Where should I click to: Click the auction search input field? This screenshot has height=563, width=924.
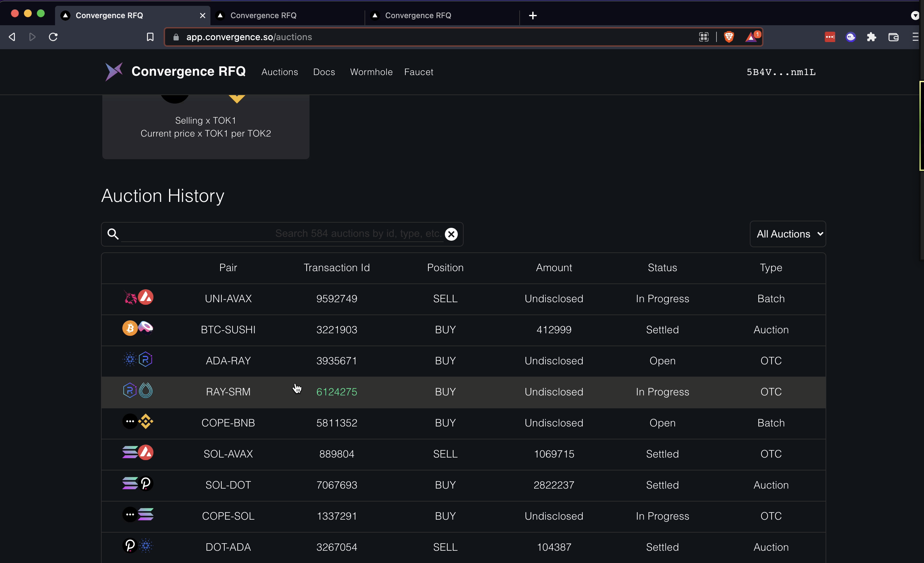(x=281, y=234)
